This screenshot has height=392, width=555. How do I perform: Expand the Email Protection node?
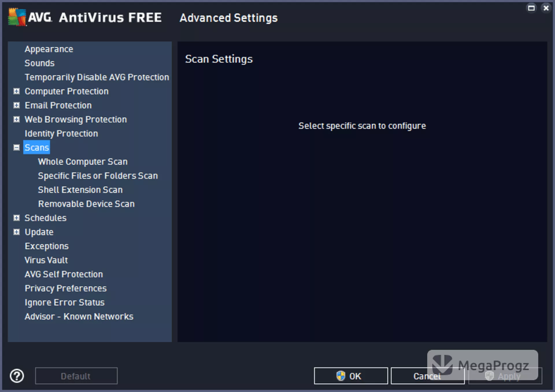[x=17, y=105]
